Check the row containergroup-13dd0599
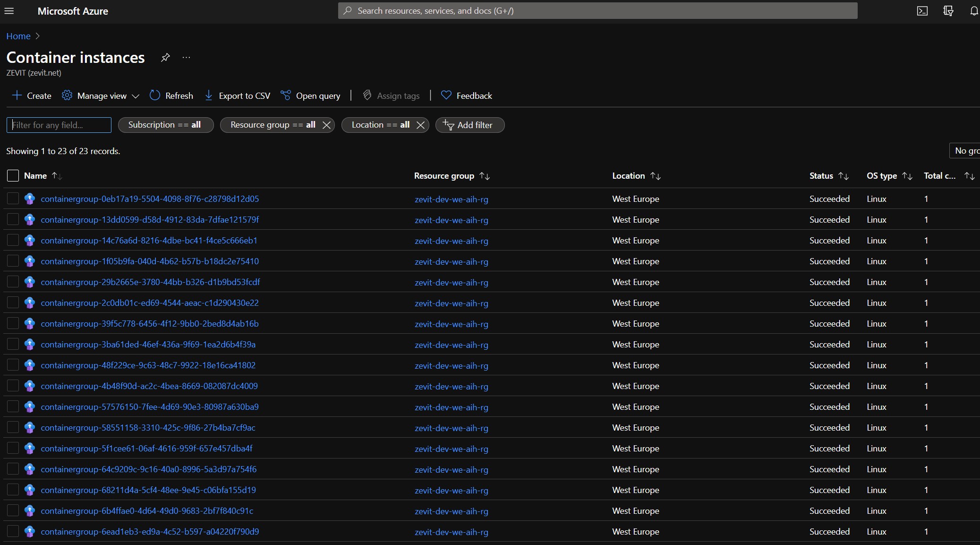This screenshot has width=980, height=545. [x=13, y=219]
